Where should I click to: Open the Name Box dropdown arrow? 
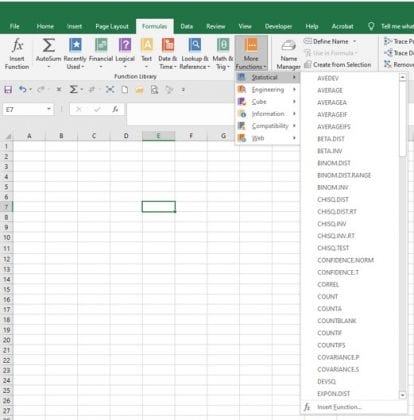point(49,109)
